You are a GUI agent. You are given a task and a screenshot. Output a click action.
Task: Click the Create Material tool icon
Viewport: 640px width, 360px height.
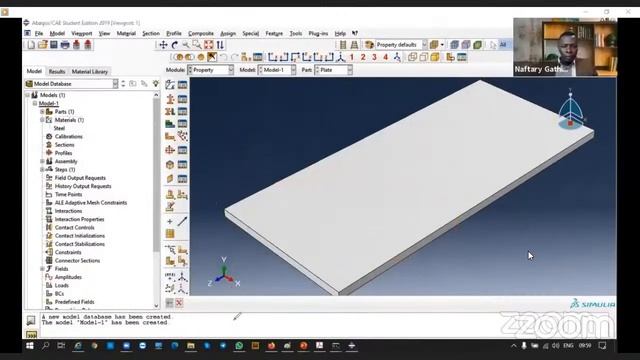tap(170, 85)
